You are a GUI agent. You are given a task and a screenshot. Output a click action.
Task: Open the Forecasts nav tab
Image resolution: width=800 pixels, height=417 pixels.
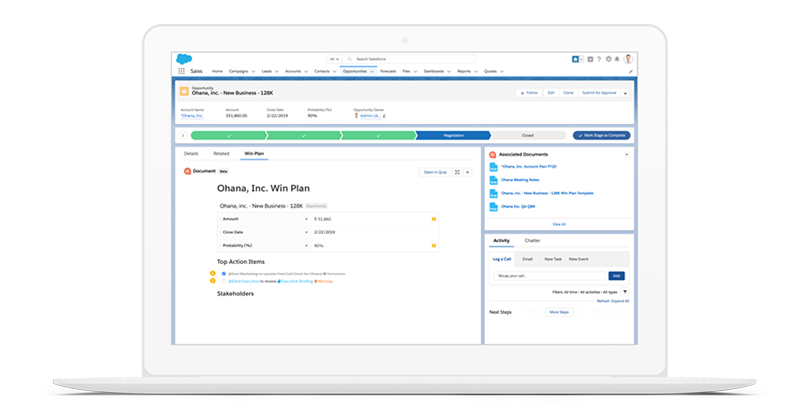[x=388, y=71]
